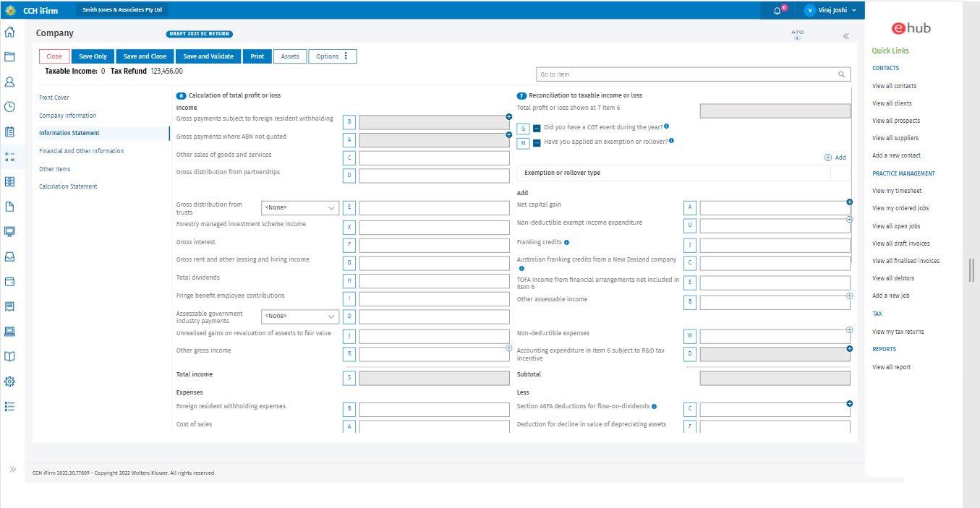This screenshot has width=980, height=508.
Task: Open Gross distribution from trusts dropdown
Action: 300,208
